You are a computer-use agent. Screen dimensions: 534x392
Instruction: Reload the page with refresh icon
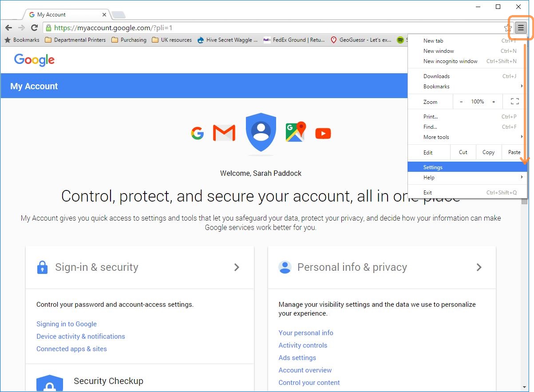click(34, 28)
